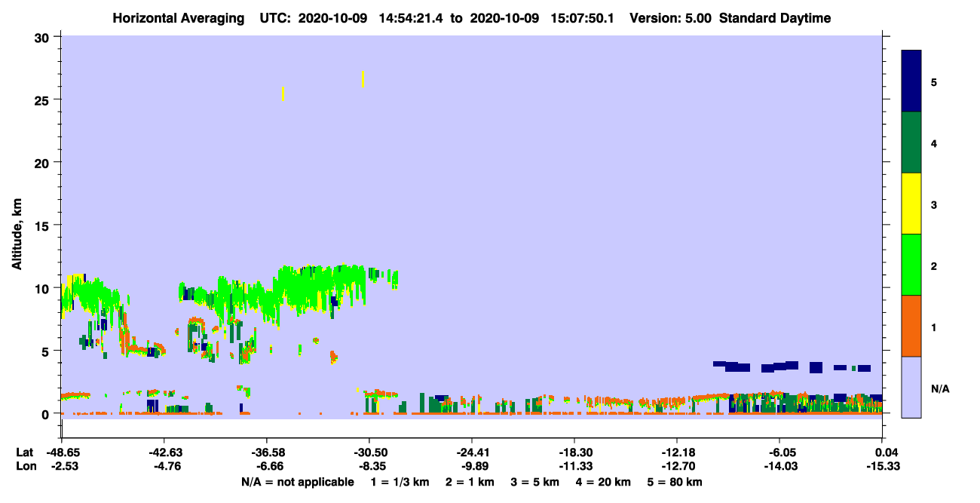Click the latitude value 0.04
The width and height of the screenshot is (980, 503).
click(x=886, y=452)
